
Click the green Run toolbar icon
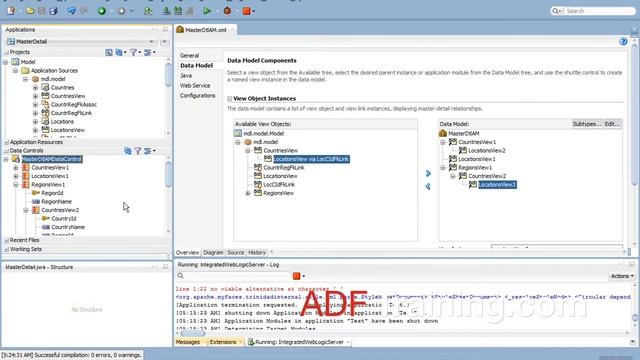pyautogui.click(x=207, y=11)
